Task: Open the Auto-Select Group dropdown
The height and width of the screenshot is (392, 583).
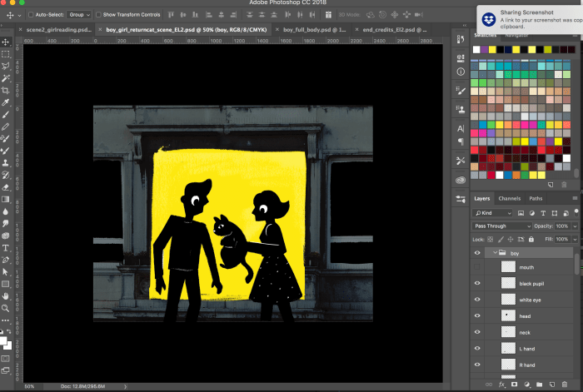Action: [x=80, y=15]
